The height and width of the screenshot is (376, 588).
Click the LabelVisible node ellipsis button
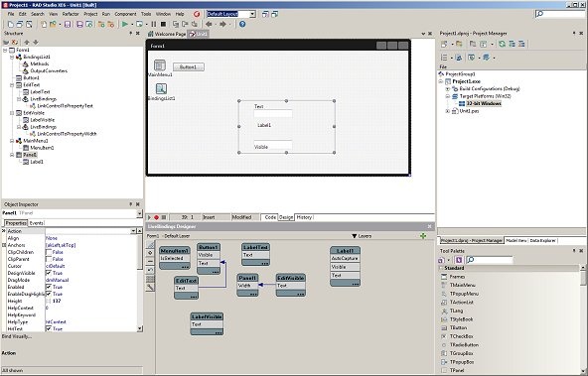point(219,332)
